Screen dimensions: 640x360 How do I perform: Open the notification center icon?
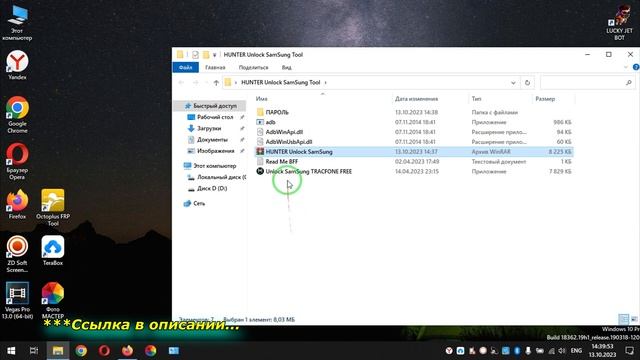(629, 351)
